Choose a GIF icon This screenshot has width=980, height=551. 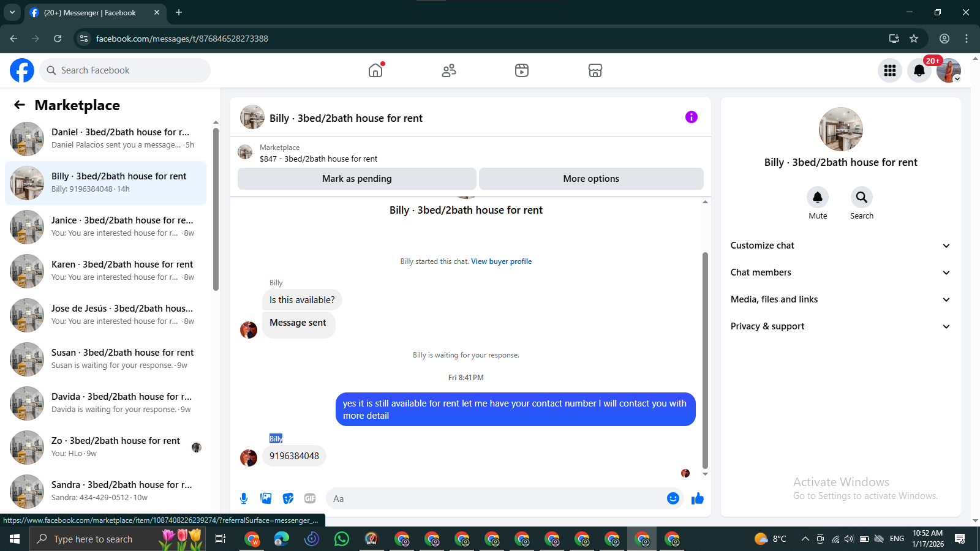tap(310, 498)
